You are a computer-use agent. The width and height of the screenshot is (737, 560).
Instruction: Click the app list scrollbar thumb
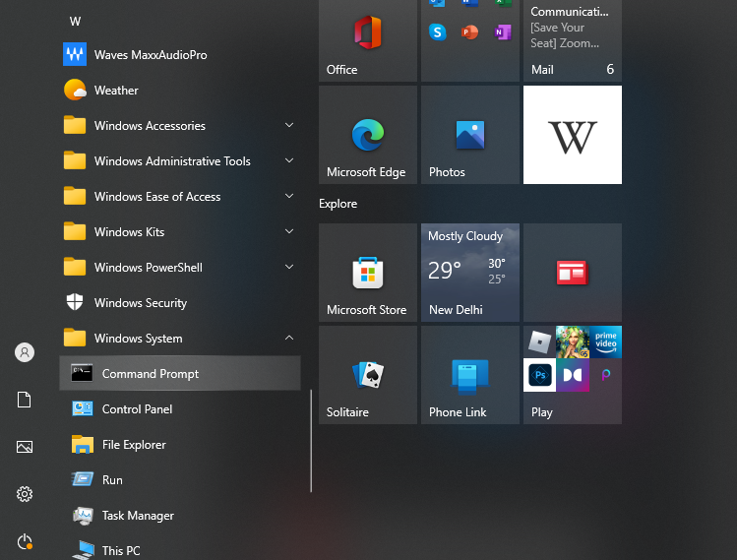point(311,441)
